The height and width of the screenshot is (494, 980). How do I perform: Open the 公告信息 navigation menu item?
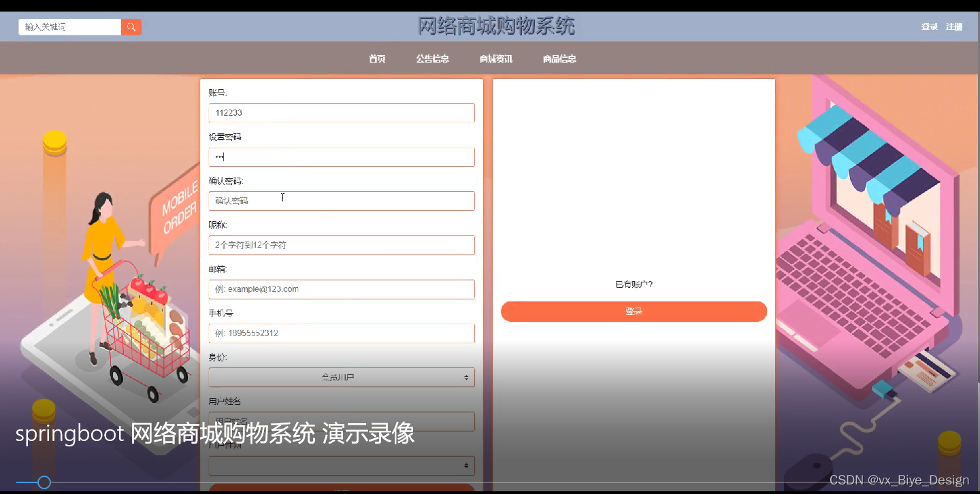coord(433,59)
